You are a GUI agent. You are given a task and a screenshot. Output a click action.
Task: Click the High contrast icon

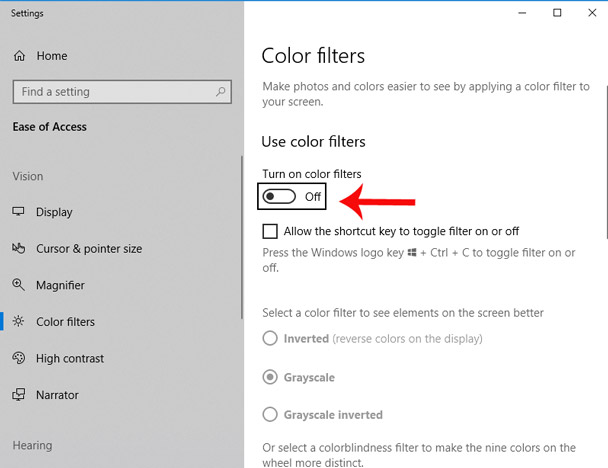[19, 358]
